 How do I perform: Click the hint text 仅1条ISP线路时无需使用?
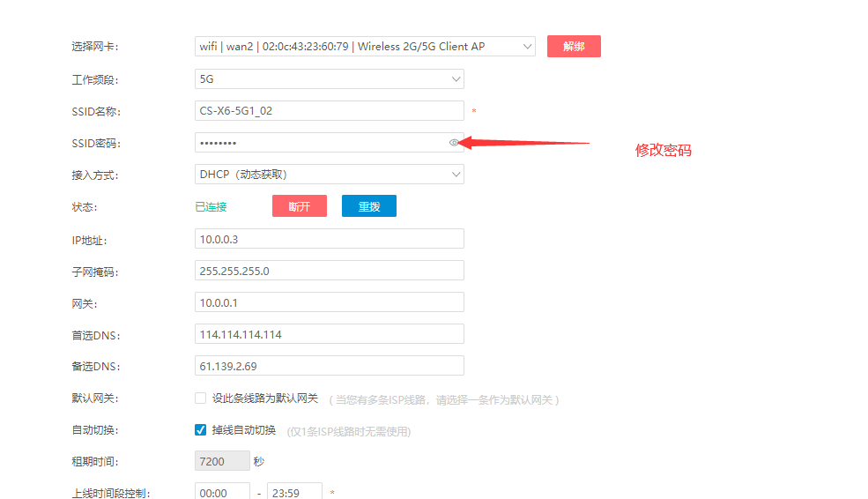(x=349, y=431)
